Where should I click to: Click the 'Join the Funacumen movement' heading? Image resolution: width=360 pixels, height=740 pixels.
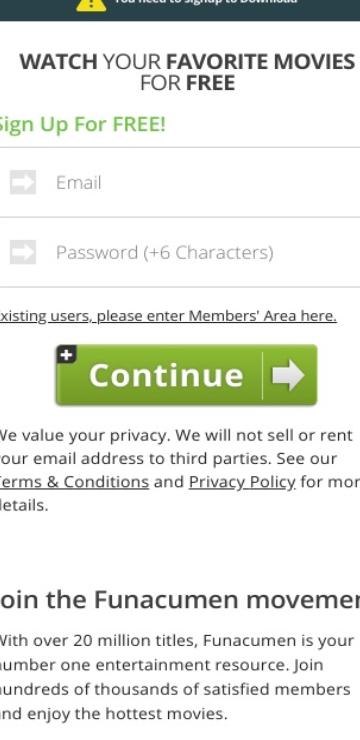click(x=180, y=600)
